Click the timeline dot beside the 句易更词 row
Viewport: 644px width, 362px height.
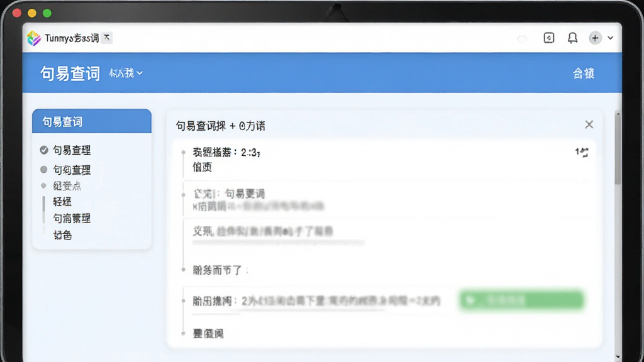tap(183, 195)
